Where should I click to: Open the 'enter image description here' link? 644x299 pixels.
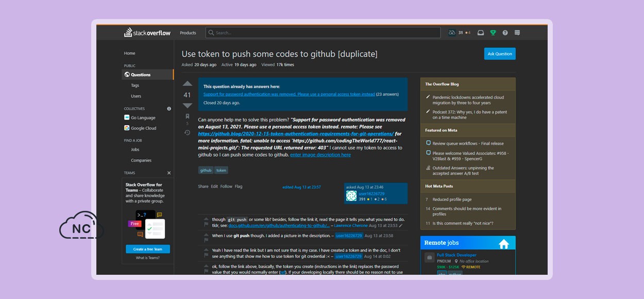[x=320, y=155]
